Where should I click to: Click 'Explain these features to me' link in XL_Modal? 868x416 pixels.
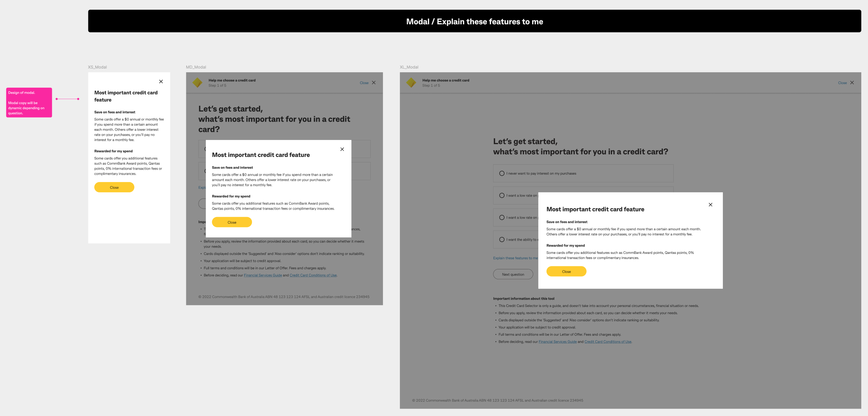click(516, 258)
